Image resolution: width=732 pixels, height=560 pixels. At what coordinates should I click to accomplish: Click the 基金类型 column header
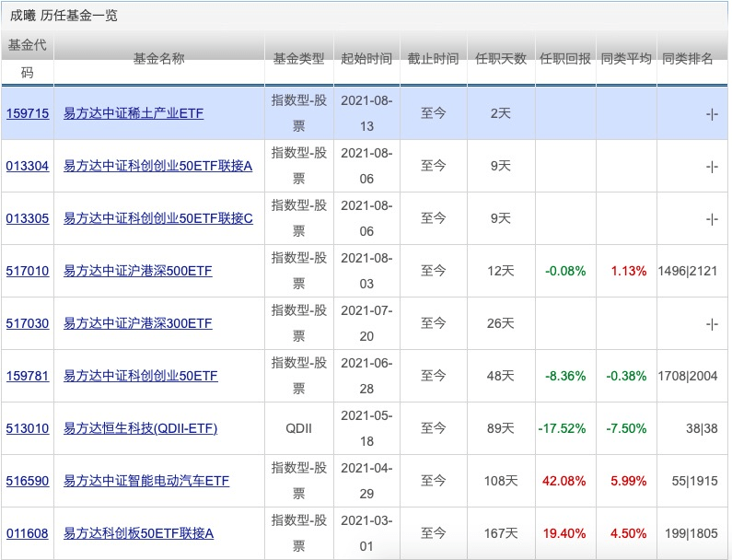tap(298, 59)
